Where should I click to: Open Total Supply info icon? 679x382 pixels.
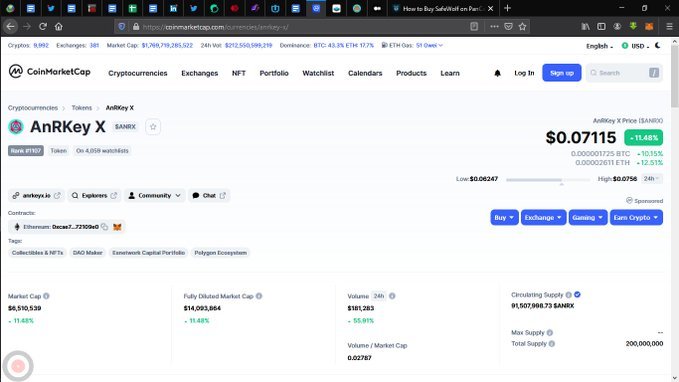[552, 343]
